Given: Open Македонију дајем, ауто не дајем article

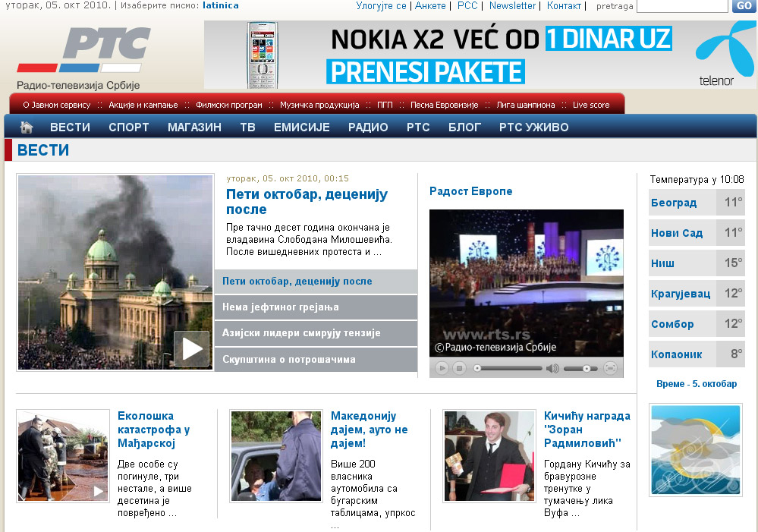Looking at the screenshot, I should (x=370, y=430).
